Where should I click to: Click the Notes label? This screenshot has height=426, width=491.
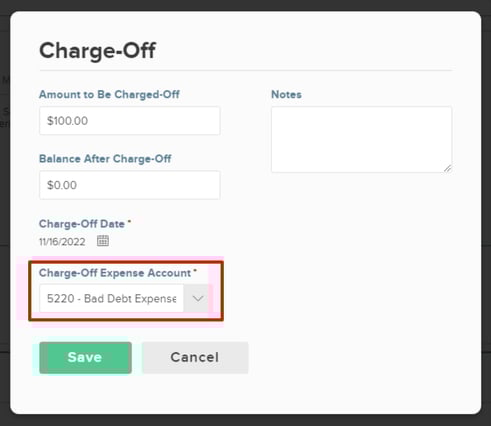(286, 95)
